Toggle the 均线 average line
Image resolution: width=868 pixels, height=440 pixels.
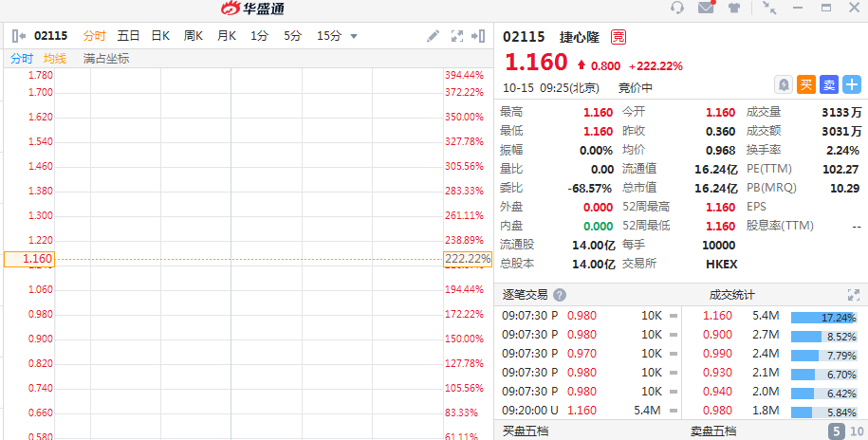click(x=55, y=59)
